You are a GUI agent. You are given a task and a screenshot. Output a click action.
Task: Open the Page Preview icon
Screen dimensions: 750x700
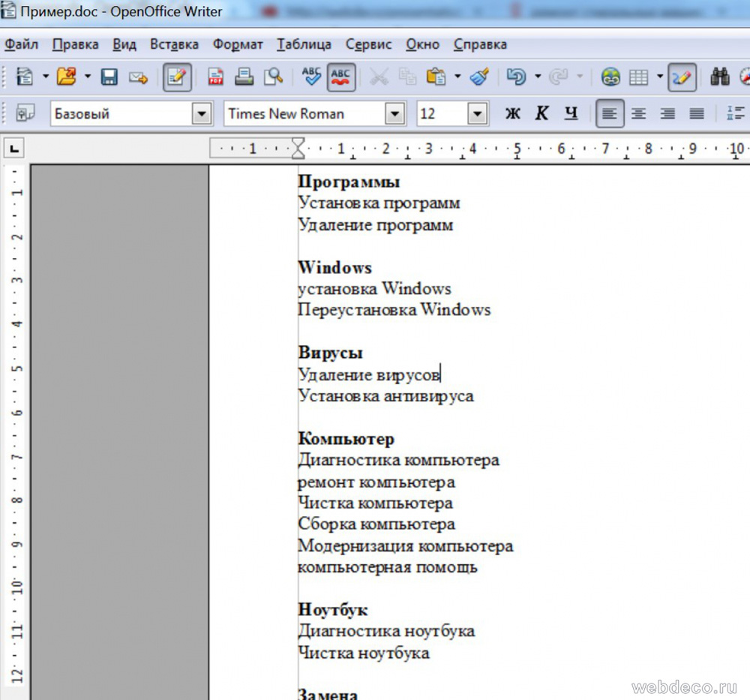point(273,77)
